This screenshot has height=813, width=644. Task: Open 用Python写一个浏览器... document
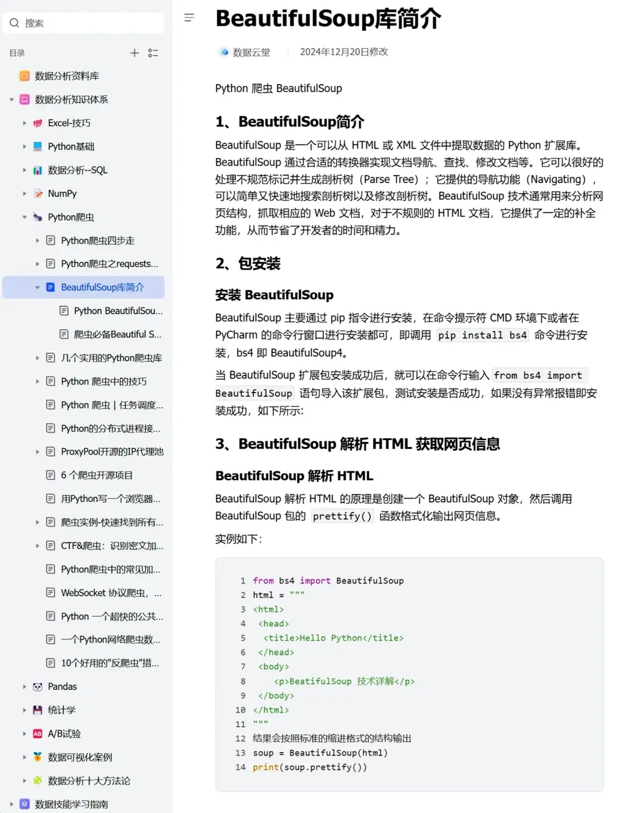coord(111,499)
